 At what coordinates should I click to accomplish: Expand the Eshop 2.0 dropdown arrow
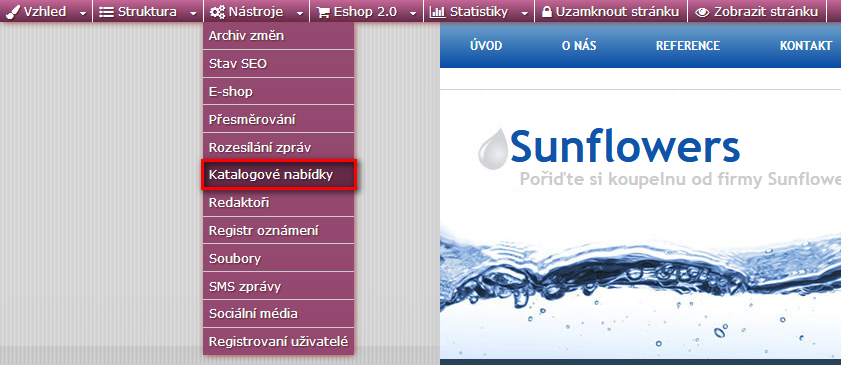413,13
